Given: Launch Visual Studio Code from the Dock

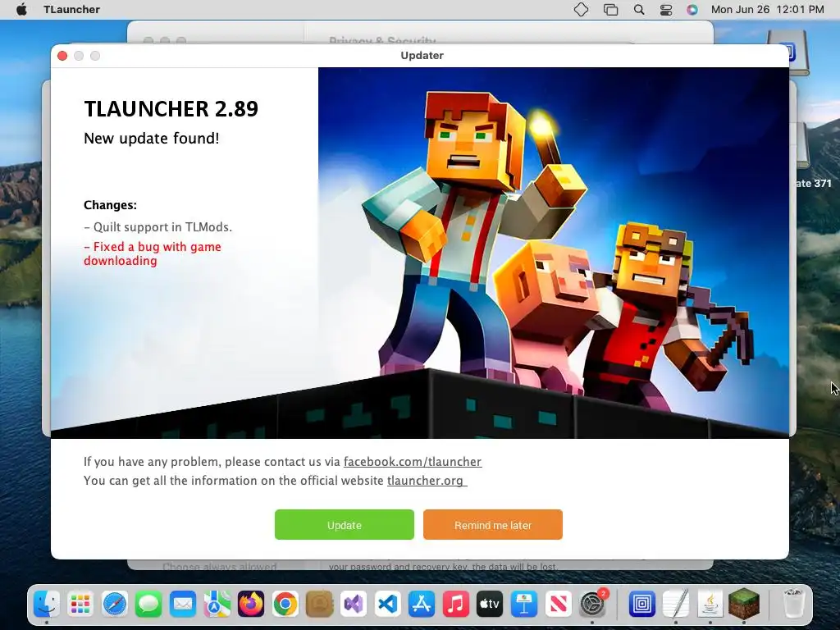Looking at the screenshot, I should (x=387, y=605).
